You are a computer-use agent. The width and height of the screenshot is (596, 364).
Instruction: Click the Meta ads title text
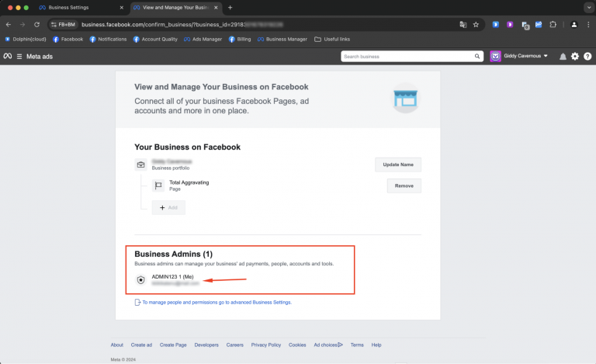[40, 56]
